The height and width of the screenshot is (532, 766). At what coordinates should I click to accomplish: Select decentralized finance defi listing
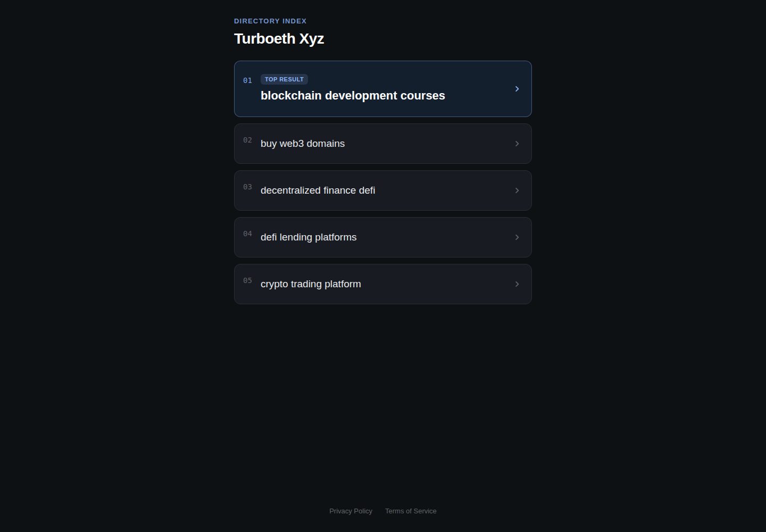point(383,190)
